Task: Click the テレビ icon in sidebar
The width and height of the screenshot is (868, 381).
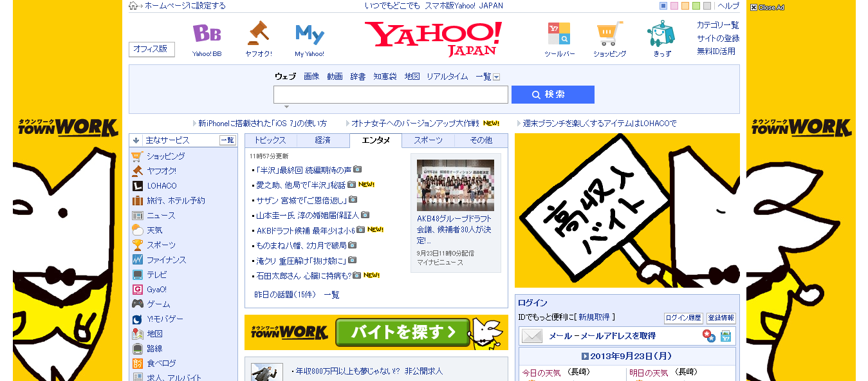Action: click(137, 275)
